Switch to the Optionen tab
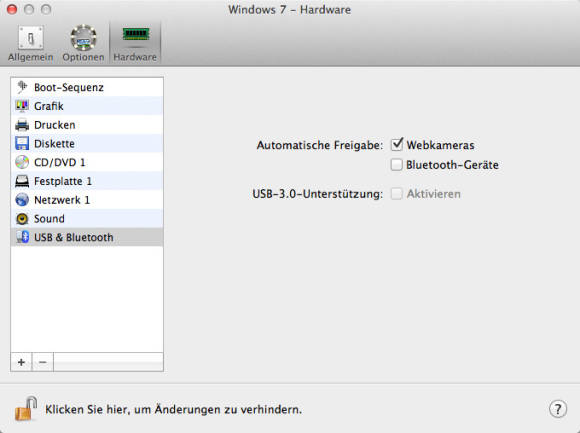Screen dimensions: 580x433 pos(83,44)
